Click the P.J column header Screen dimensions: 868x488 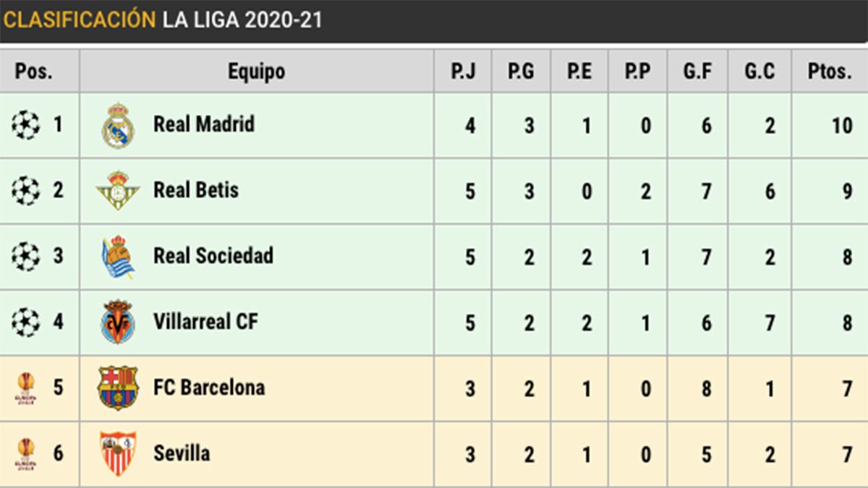click(462, 71)
